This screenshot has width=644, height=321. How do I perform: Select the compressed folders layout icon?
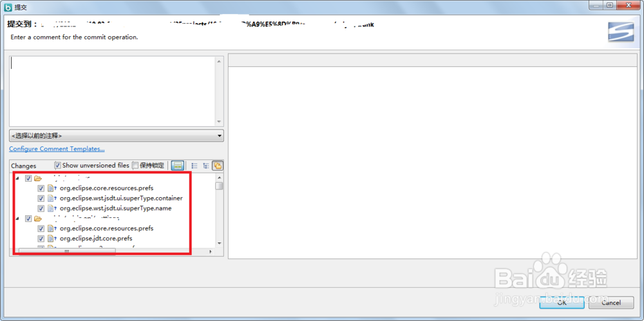tap(218, 166)
